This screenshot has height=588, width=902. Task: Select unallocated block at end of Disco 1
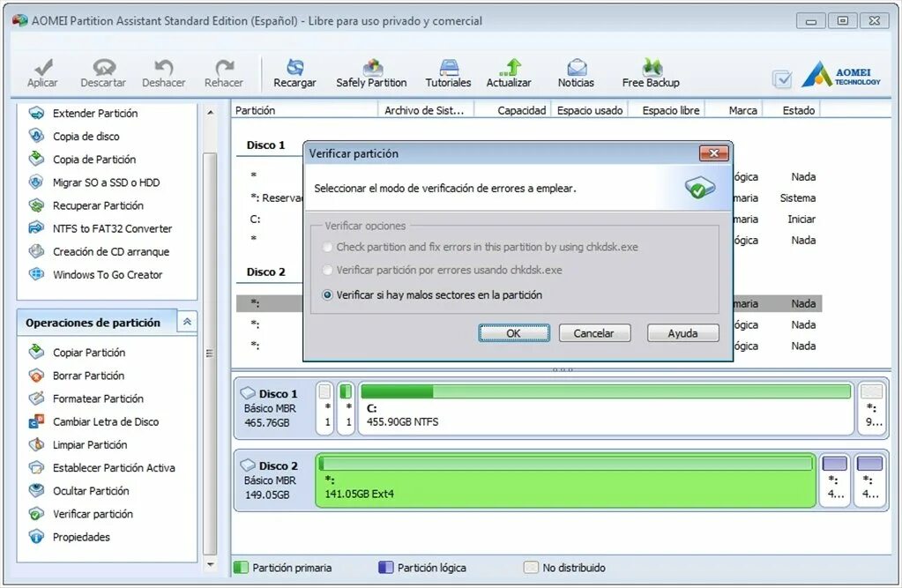pos(872,408)
